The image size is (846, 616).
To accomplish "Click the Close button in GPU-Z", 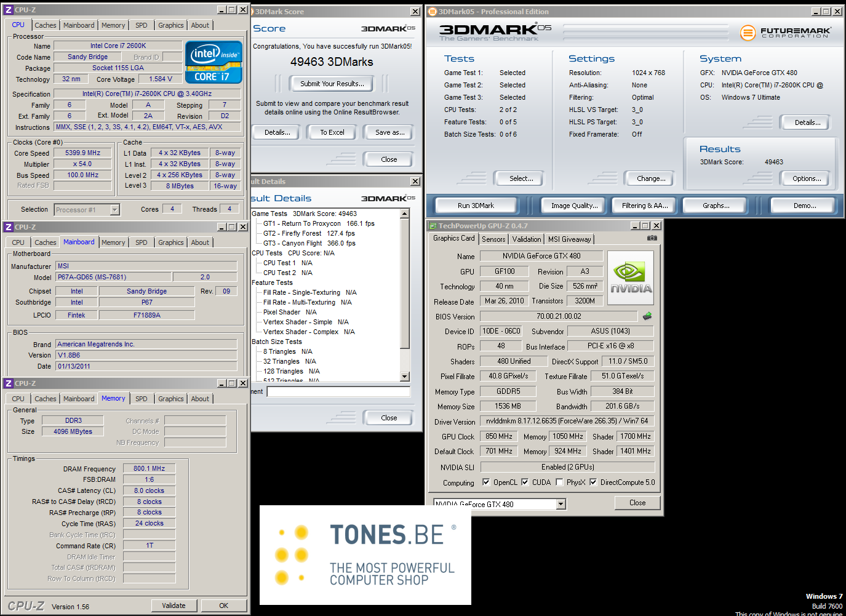I will pos(637,503).
